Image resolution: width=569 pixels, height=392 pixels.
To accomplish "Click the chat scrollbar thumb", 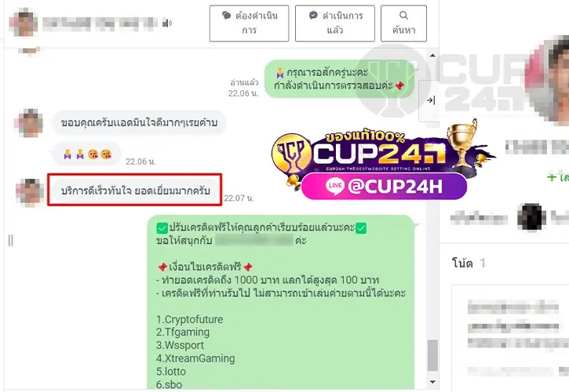I will 432,355.
